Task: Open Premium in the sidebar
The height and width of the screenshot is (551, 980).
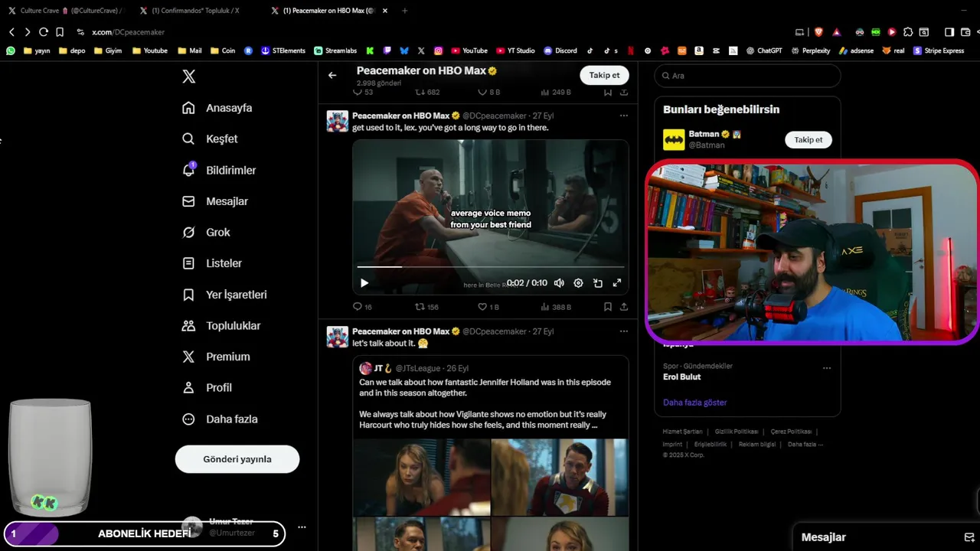Action: click(x=216, y=357)
